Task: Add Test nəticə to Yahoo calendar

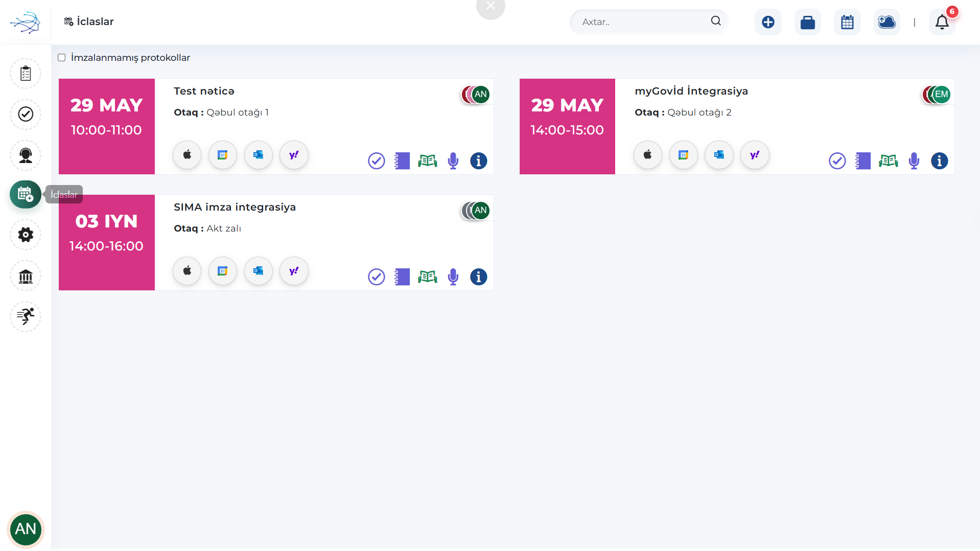Action: point(294,155)
